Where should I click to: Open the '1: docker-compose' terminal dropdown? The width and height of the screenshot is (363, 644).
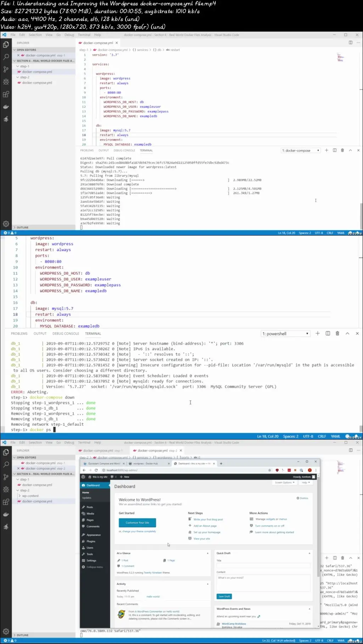click(301, 150)
